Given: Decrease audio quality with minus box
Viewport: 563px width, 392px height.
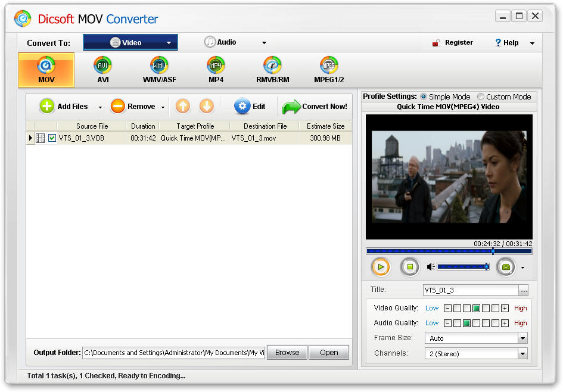Looking at the screenshot, I should (447, 323).
